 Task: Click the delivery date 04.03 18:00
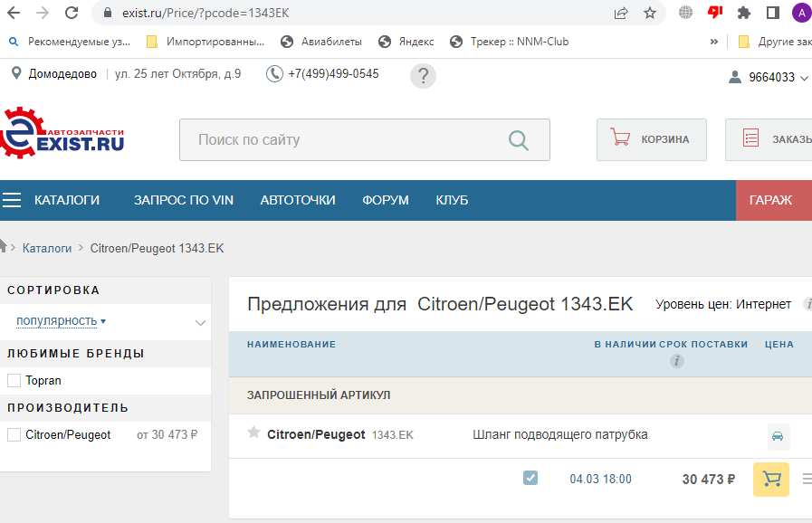(601, 479)
